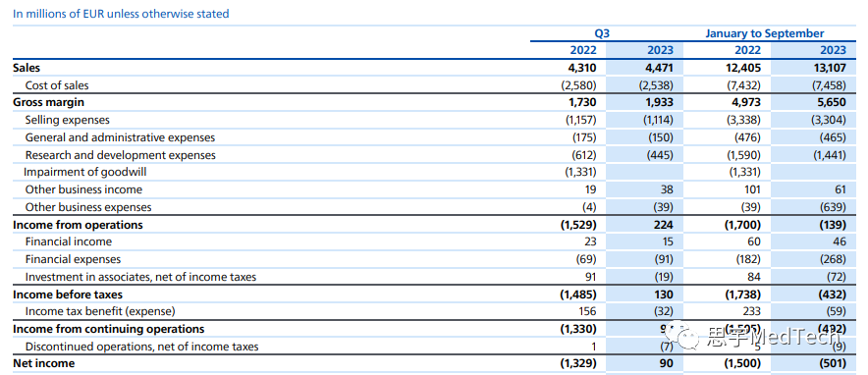Viewport: 868px width, 375px height.
Task: Click the Gross margin row label
Action: tap(49, 102)
